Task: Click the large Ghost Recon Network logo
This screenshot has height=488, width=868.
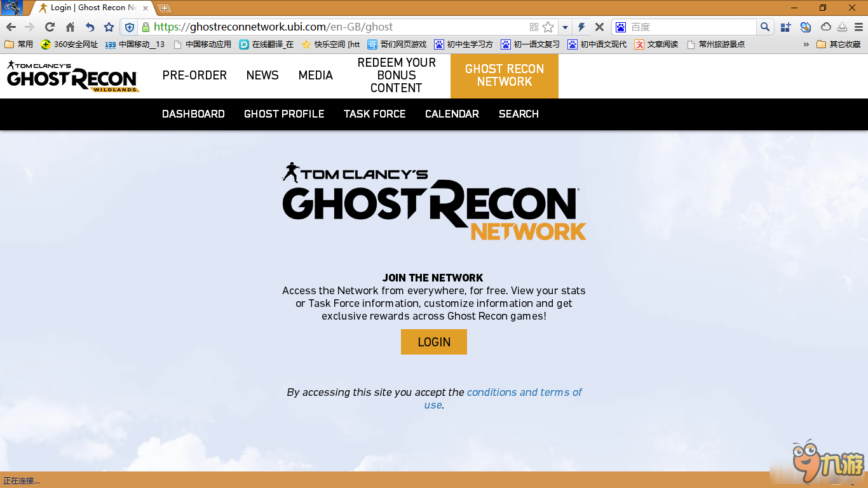Action: (x=434, y=201)
